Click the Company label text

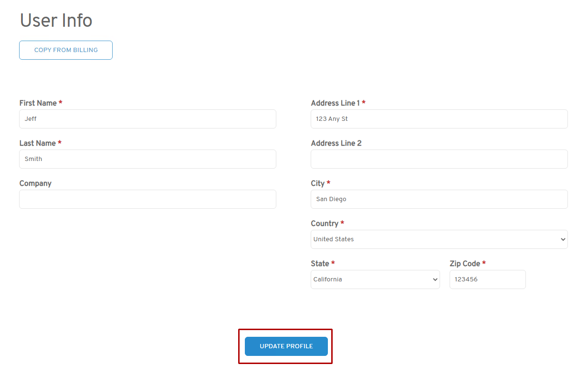(x=35, y=183)
